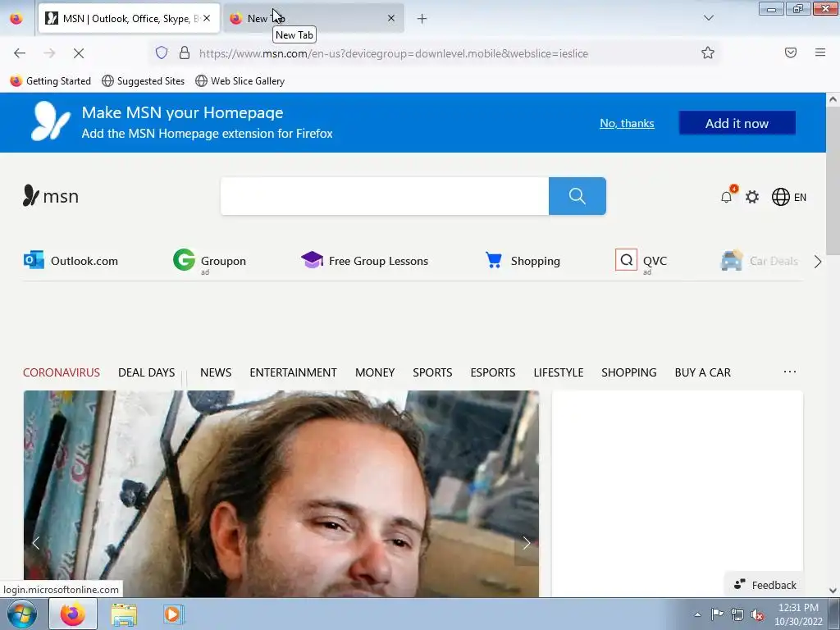Image resolution: width=840 pixels, height=630 pixels.
Task: Open the Car Deals shortcut
Action: point(759,261)
